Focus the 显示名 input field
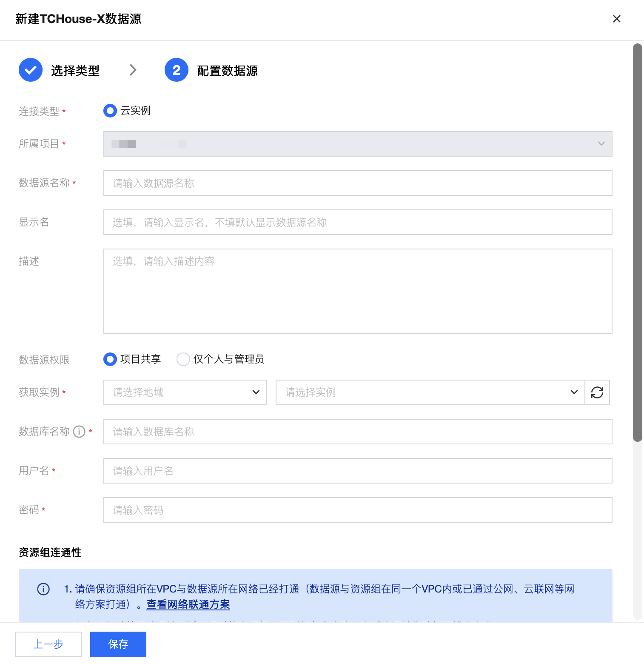The image size is (644, 664). tap(358, 222)
